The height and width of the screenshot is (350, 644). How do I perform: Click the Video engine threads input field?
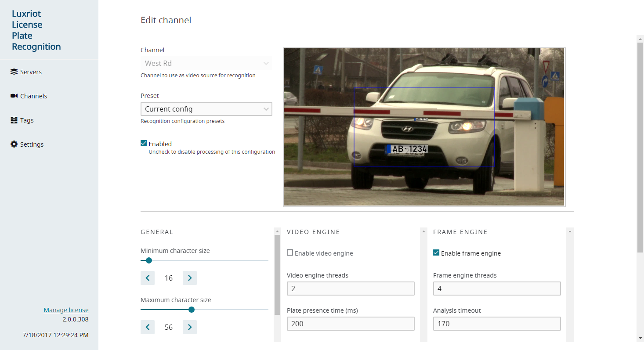(x=351, y=289)
